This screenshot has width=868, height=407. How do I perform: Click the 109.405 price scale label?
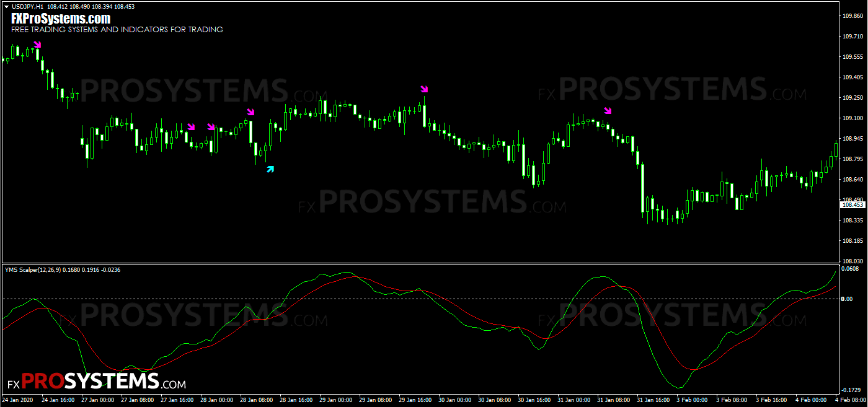[x=852, y=77]
